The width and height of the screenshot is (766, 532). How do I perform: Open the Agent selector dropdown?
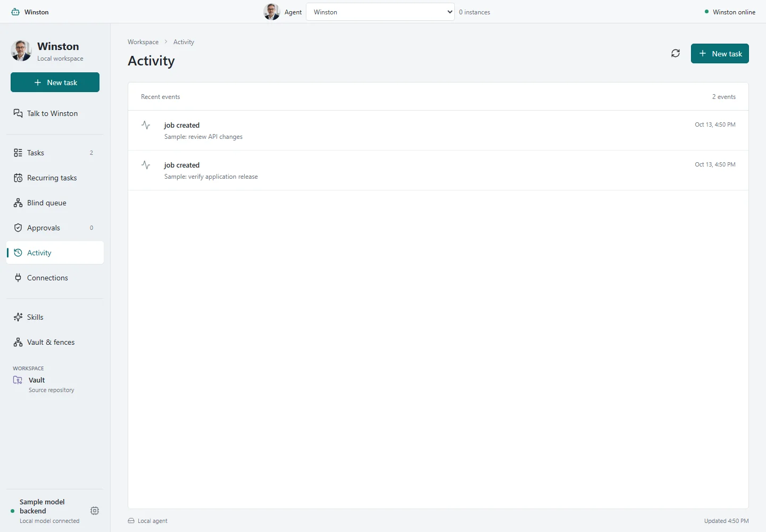380,12
